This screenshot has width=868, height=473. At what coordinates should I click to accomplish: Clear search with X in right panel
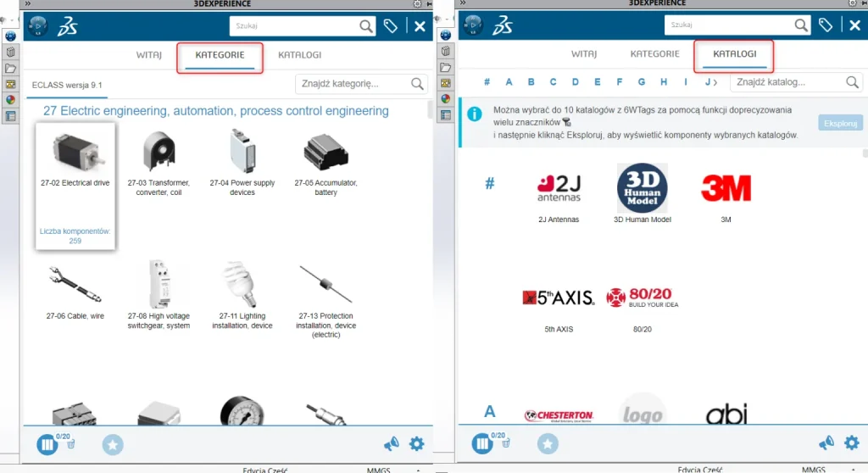855,25
